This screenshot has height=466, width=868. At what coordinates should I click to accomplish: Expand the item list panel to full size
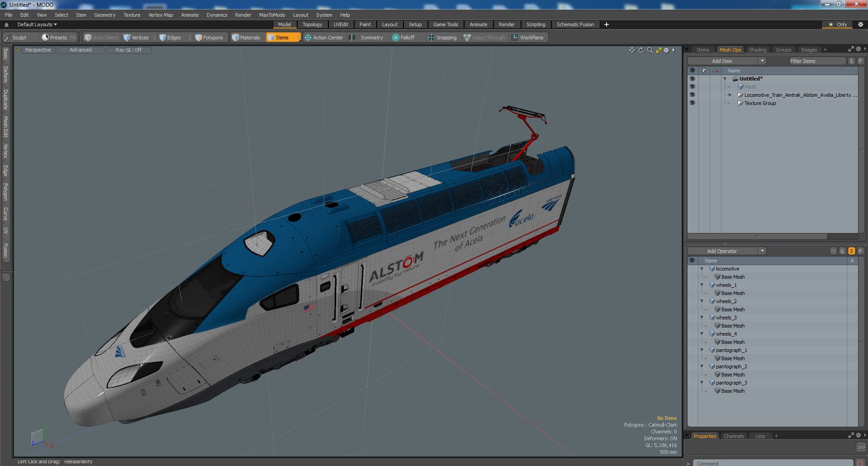pos(851,49)
